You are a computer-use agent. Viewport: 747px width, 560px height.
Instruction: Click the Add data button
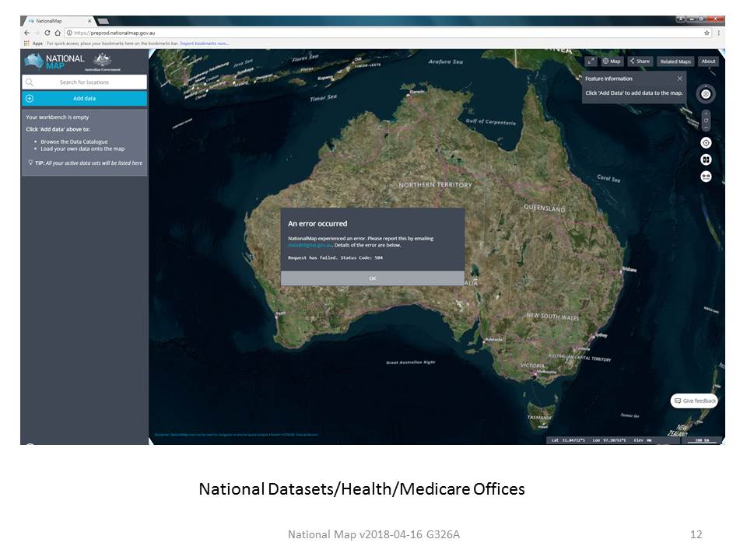(84, 99)
